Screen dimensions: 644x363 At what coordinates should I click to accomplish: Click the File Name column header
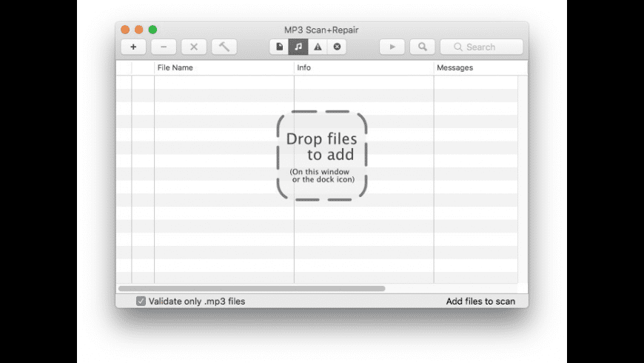(x=224, y=67)
